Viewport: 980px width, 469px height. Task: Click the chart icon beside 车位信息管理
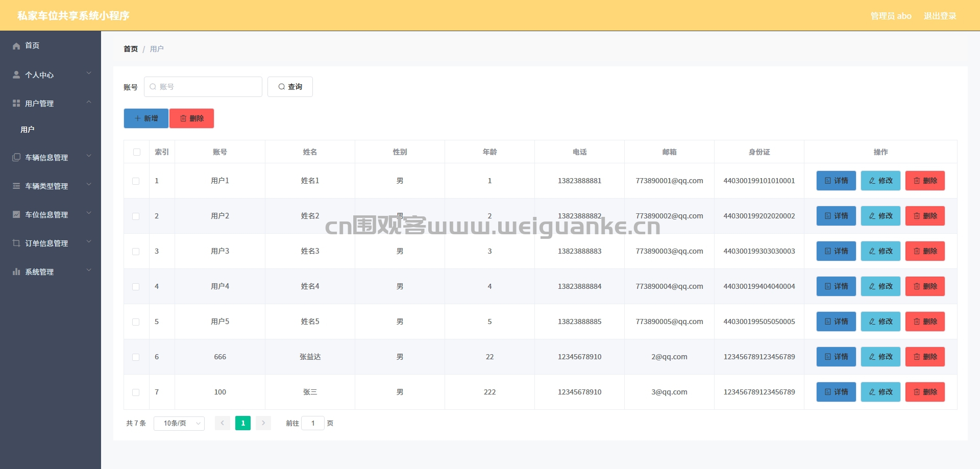(x=16, y=215)
